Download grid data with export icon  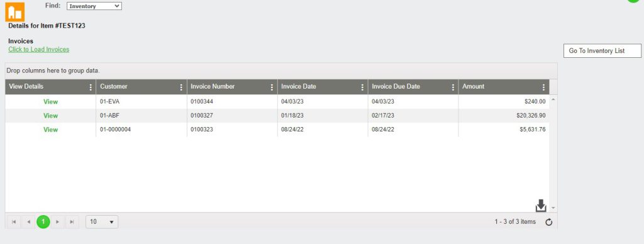(541, 206)
